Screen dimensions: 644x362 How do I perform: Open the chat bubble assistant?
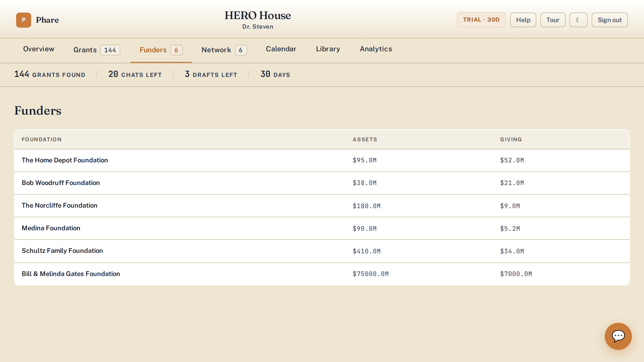click(x=618, y=336)
